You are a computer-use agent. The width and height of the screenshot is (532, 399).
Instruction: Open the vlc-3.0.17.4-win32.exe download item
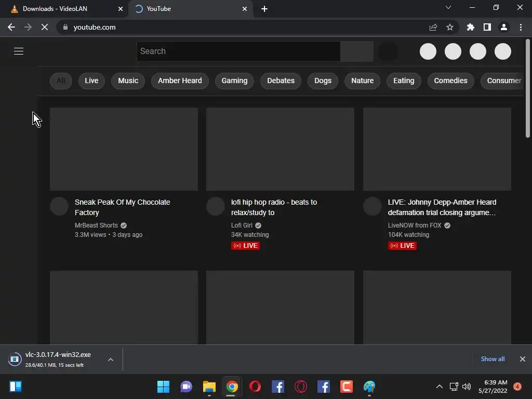point(54,360)
